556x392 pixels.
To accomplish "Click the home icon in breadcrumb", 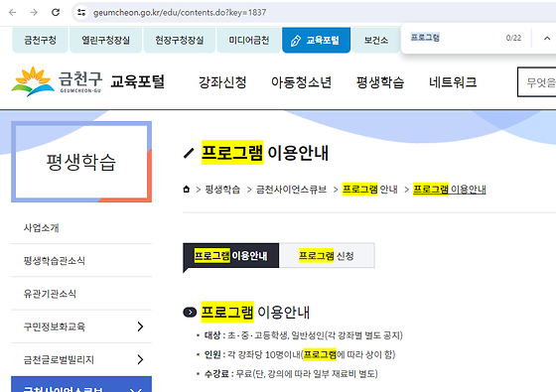I will click(187, 189).
